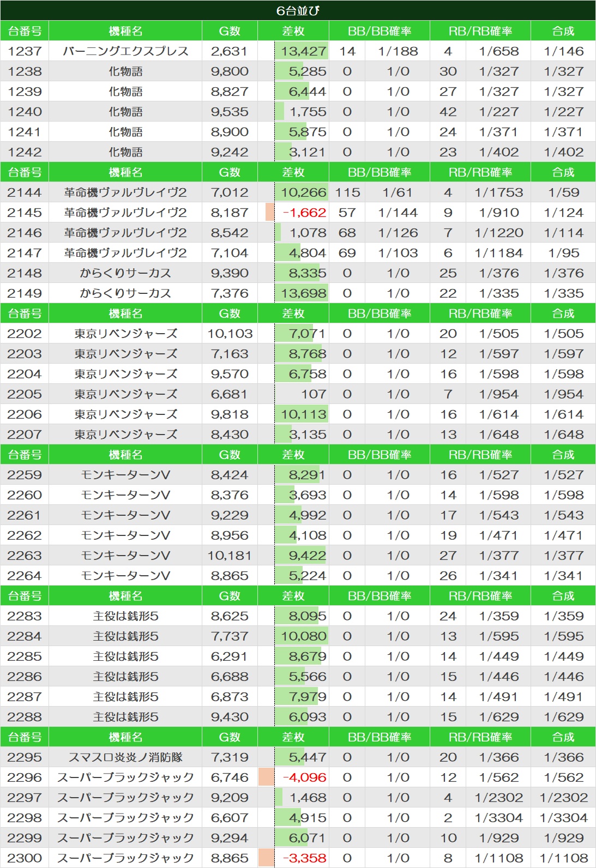Click バーニングエクスプレス machine name

pyautogui.click(x=125, y=51)
